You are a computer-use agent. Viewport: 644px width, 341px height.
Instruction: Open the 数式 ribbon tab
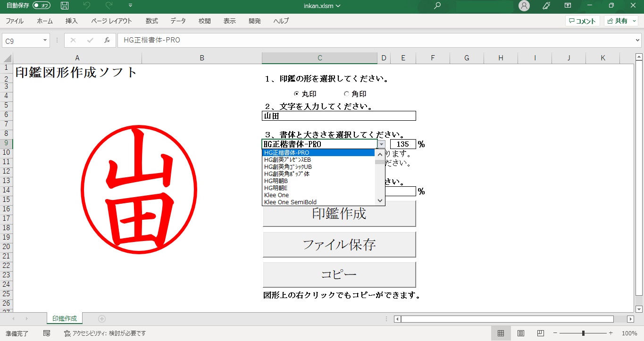[151, 21]
